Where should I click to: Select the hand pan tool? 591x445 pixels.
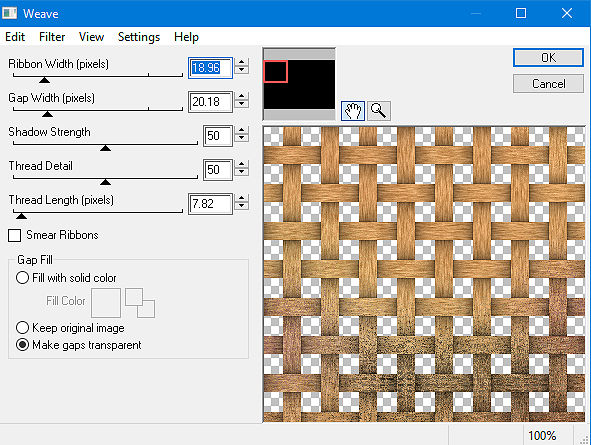pos(353,111)
